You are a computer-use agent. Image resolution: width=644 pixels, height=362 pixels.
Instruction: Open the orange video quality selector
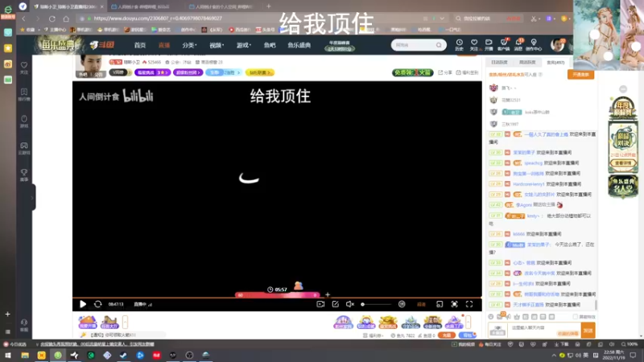coord(421,305)
